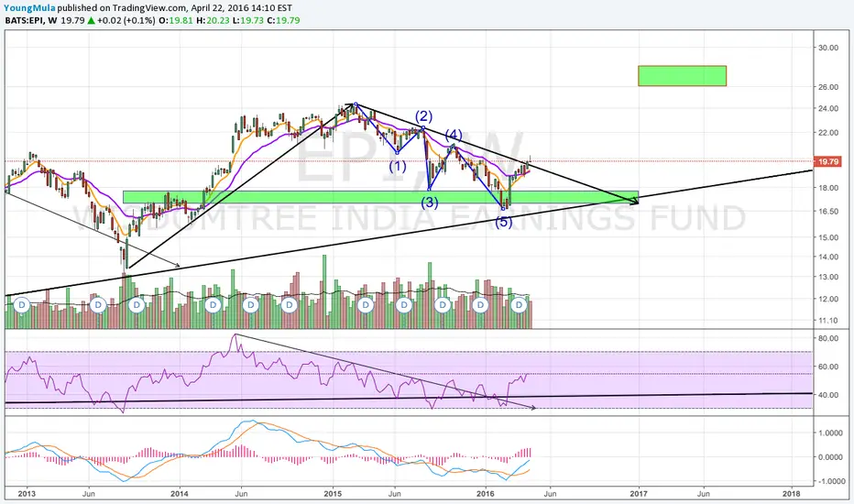Click the 2014 time axis label
The width and height of the screenshot is (854, 504).
(x=180, y=494)
